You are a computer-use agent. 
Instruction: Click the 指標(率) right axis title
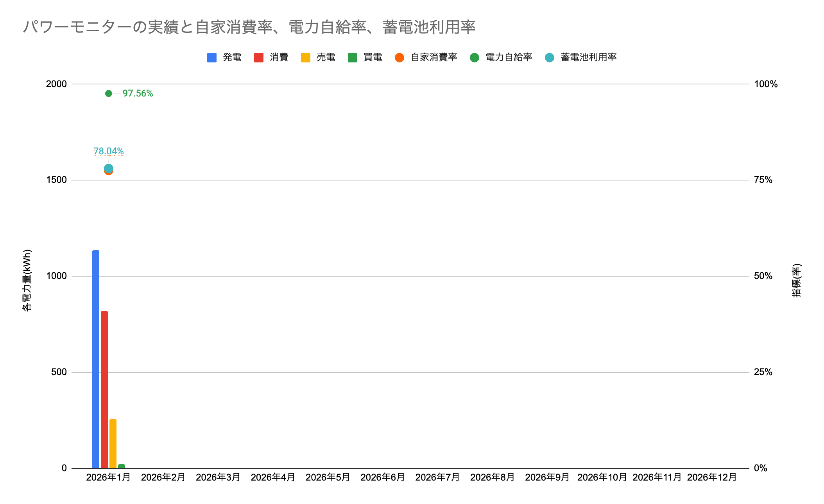tap(797, 281)
